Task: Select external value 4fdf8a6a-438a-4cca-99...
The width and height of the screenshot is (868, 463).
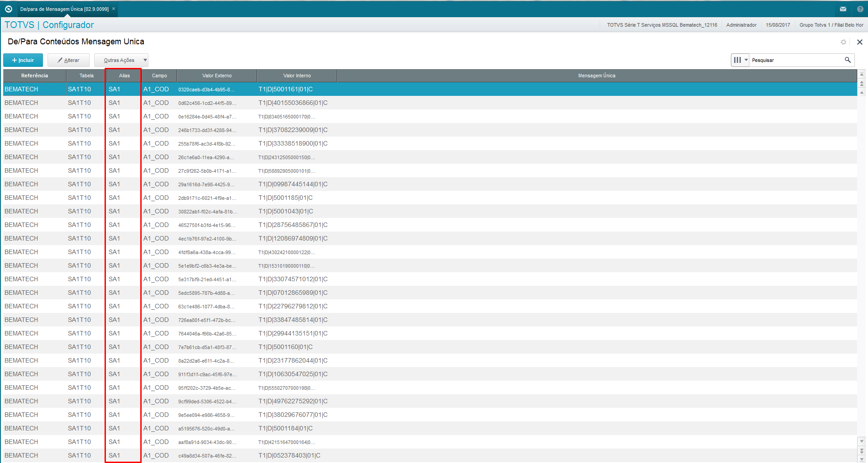Action: click(206, 252)
